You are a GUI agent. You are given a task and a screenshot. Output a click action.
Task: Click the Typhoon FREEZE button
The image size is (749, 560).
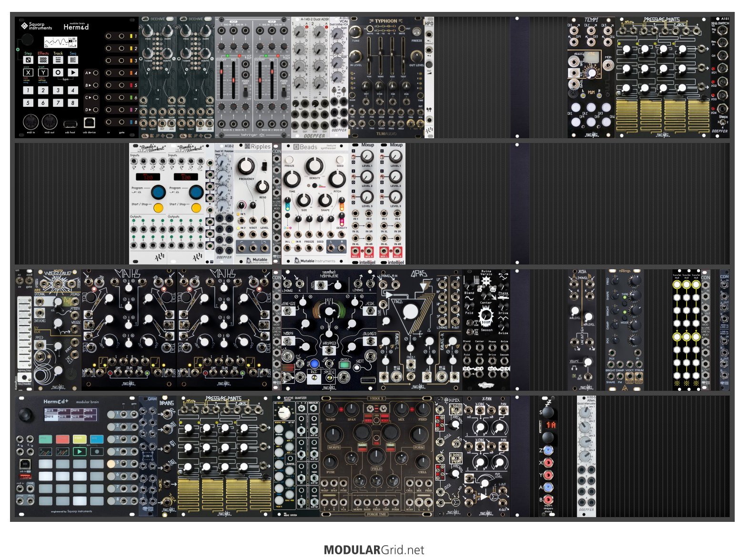tap(416, 31)
